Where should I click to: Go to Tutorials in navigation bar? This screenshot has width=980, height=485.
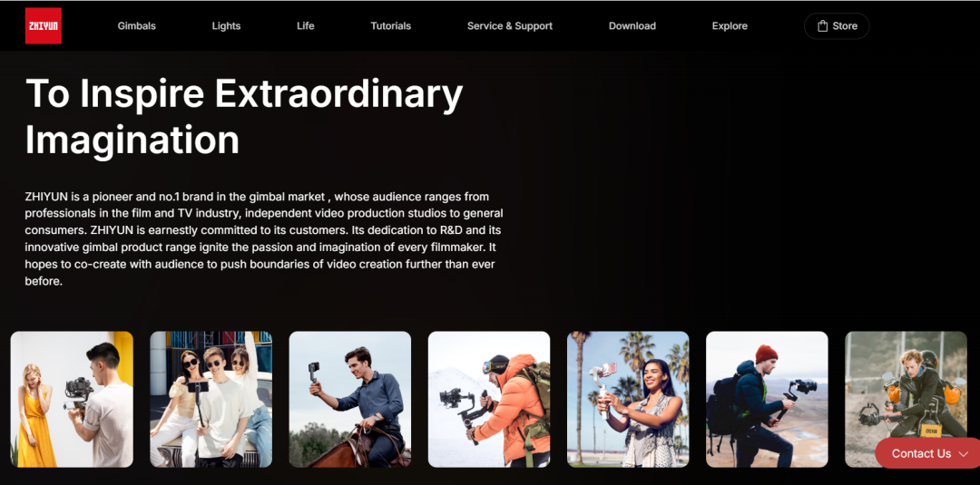click(390, 26)
